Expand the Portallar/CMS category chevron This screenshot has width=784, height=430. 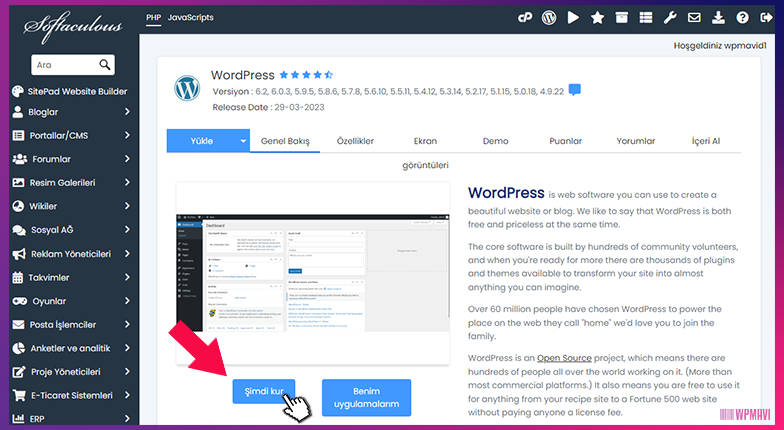click(x=127, y=135)
